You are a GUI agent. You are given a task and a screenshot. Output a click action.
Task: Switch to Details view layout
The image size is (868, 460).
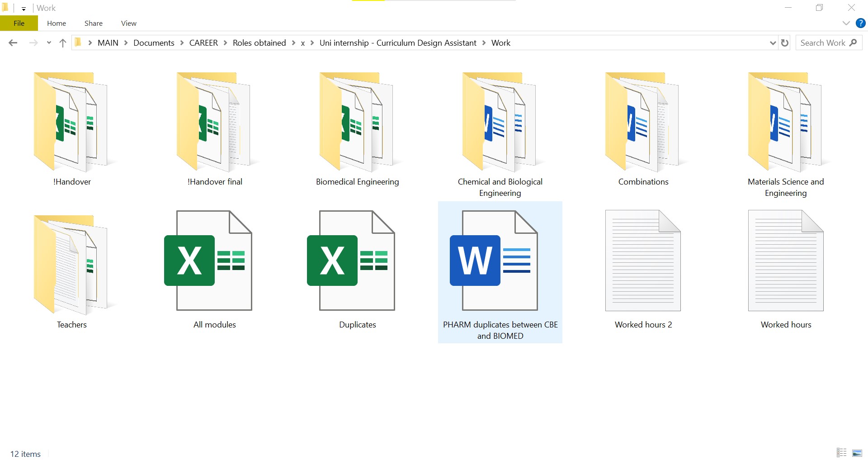click(841, 453)
